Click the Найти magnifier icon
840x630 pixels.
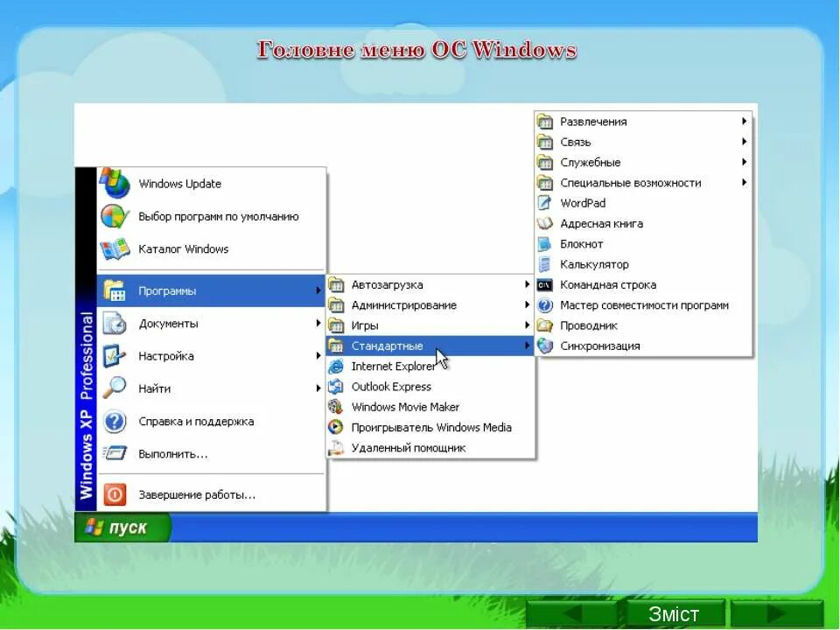click(115, 388)
